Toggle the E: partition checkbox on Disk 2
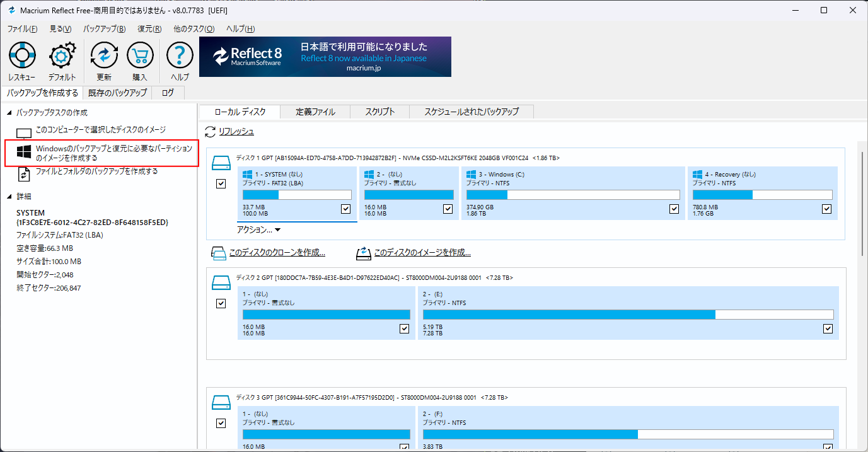868x452 pixels. point(828,328)
